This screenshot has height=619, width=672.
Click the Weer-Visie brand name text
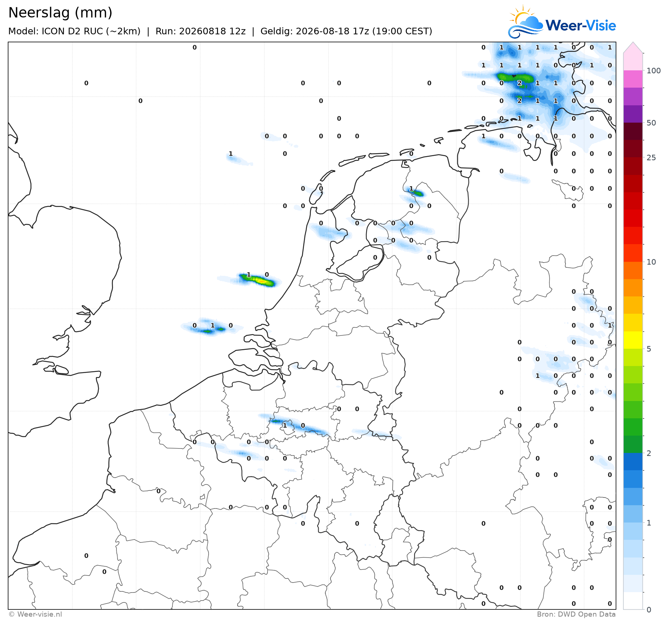pos(581,25)
